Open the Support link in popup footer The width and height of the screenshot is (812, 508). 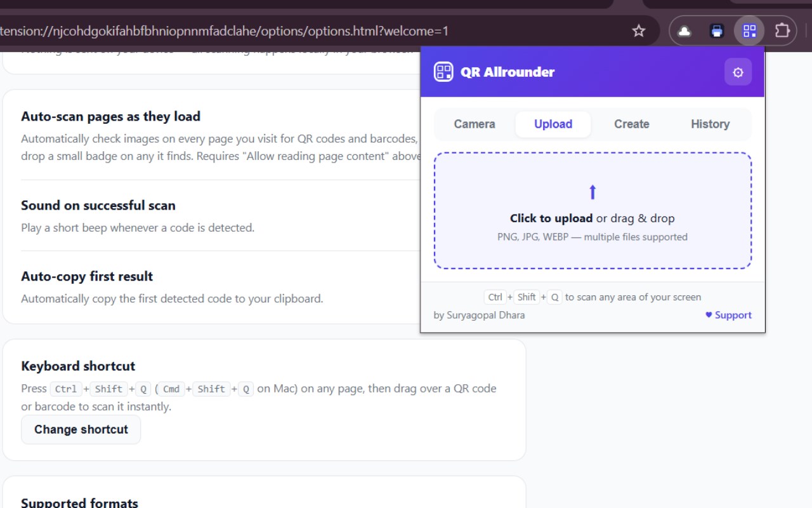click(x=728, y=315)
